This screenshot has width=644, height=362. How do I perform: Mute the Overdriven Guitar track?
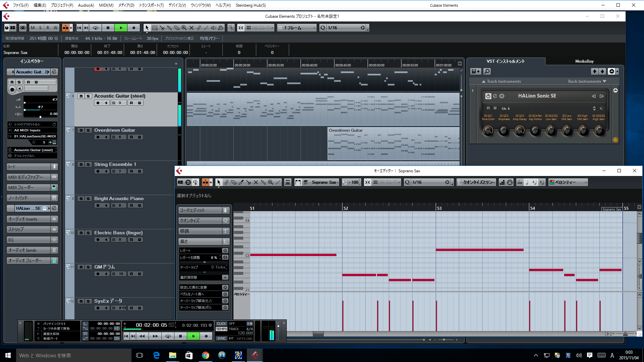pos(82,130)
